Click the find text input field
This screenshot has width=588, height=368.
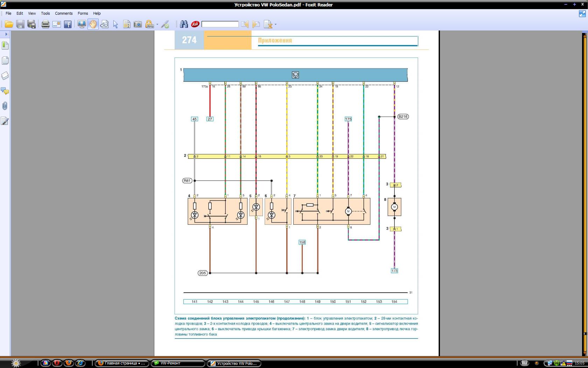point(220,24)
